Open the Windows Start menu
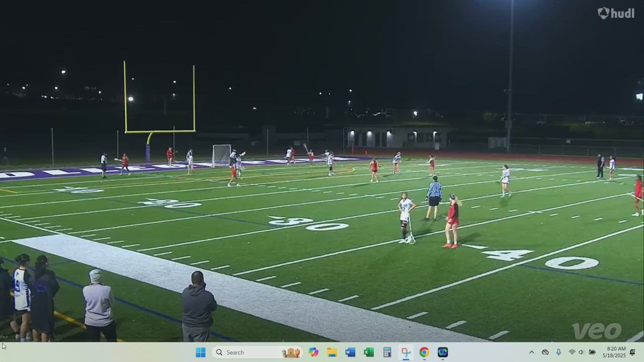Viewport: 644px width, 362px height. pos(200,352)
